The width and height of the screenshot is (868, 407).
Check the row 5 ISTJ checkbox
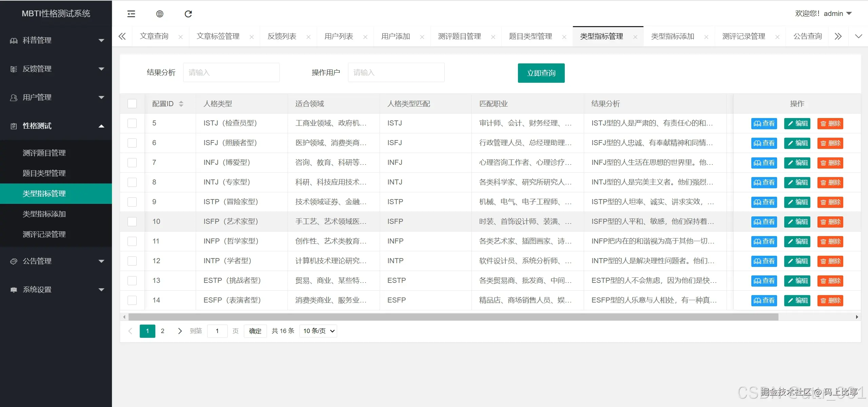point(132,123)
